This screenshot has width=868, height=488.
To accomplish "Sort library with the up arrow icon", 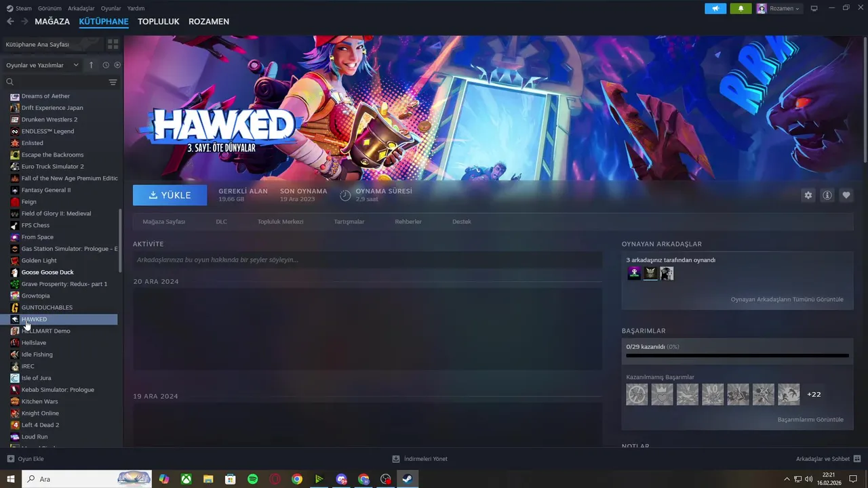I will point(92,65).
